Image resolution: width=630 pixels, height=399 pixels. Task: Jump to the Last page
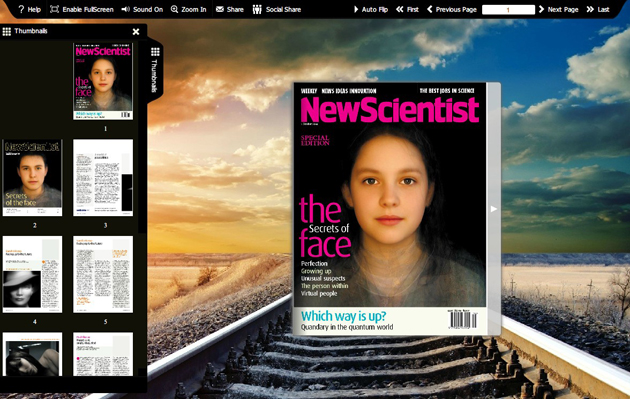pos(598,9)
